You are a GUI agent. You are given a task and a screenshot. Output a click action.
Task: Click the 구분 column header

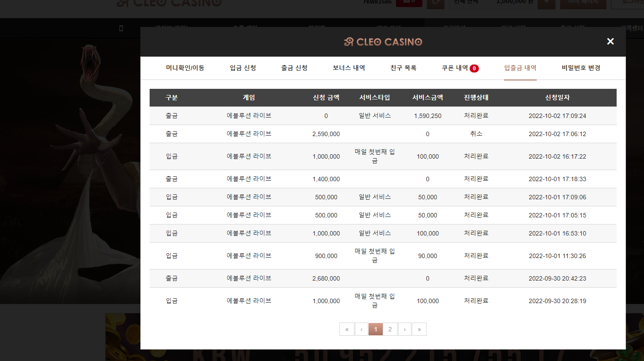[x=172, y=98]
